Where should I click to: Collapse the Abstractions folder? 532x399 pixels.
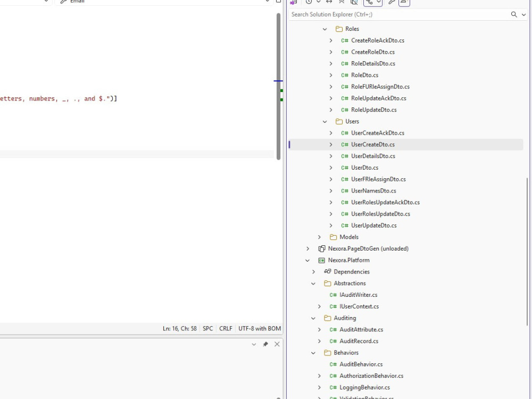click(x=313, y=284)
